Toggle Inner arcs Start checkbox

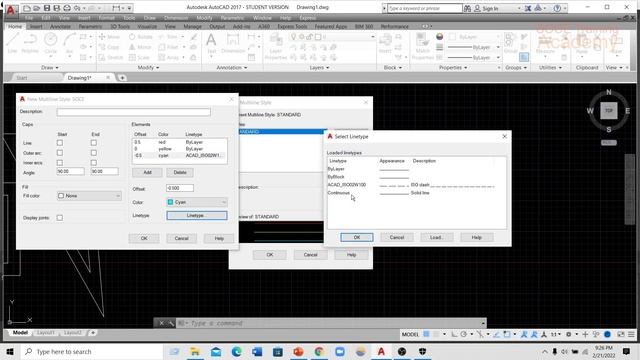pyautogui.click(x=60, y=162)
